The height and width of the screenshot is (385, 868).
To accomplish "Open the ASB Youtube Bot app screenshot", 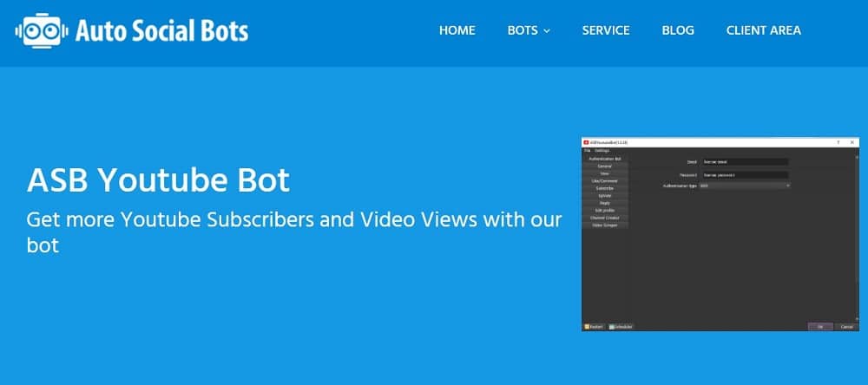I will point(720,234).
